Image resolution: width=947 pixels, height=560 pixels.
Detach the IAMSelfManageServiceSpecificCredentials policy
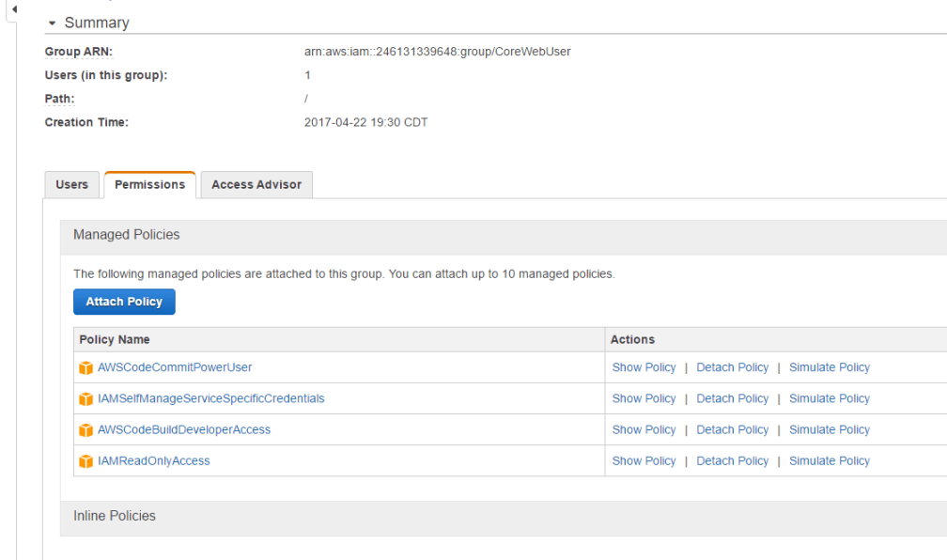(732, 398)
